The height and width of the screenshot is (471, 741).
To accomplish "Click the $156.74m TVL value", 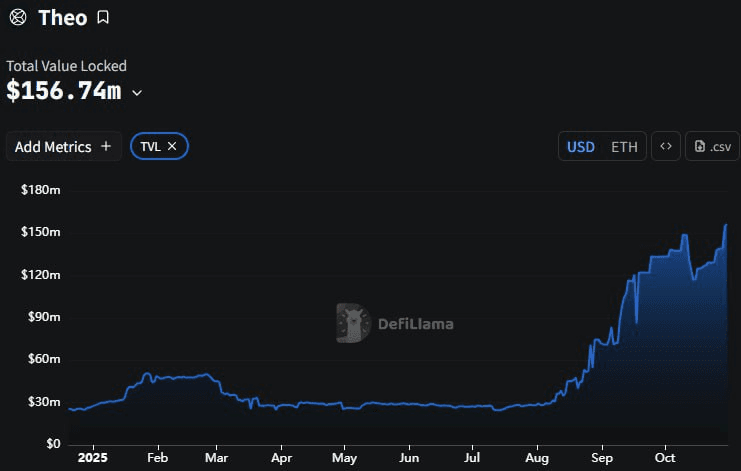I will tap(64, 91).
